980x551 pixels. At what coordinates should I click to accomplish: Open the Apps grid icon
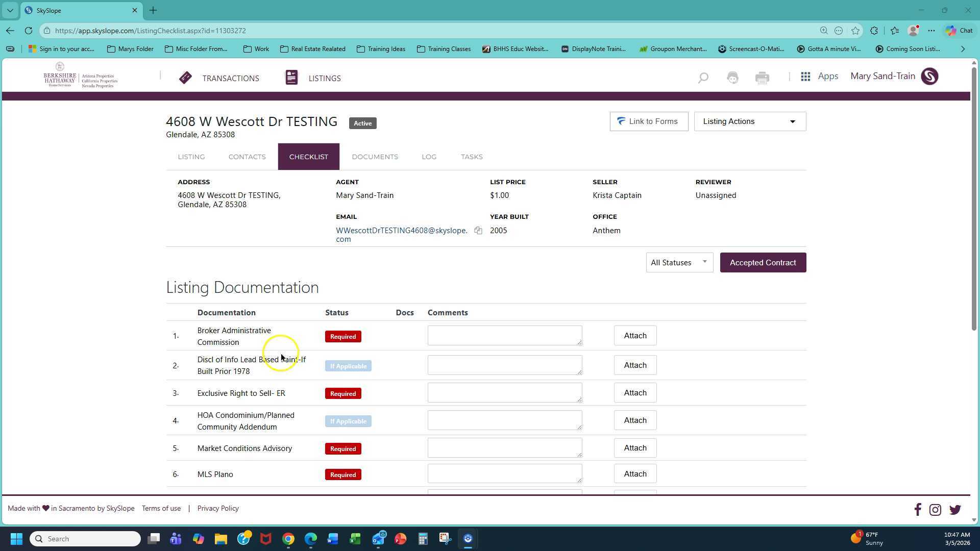(805, 77)
